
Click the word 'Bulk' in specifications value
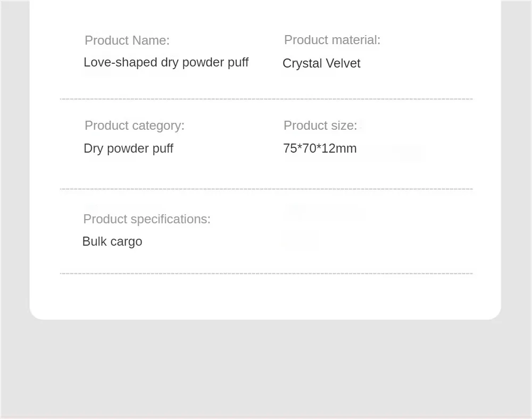(x=95, y=241)
